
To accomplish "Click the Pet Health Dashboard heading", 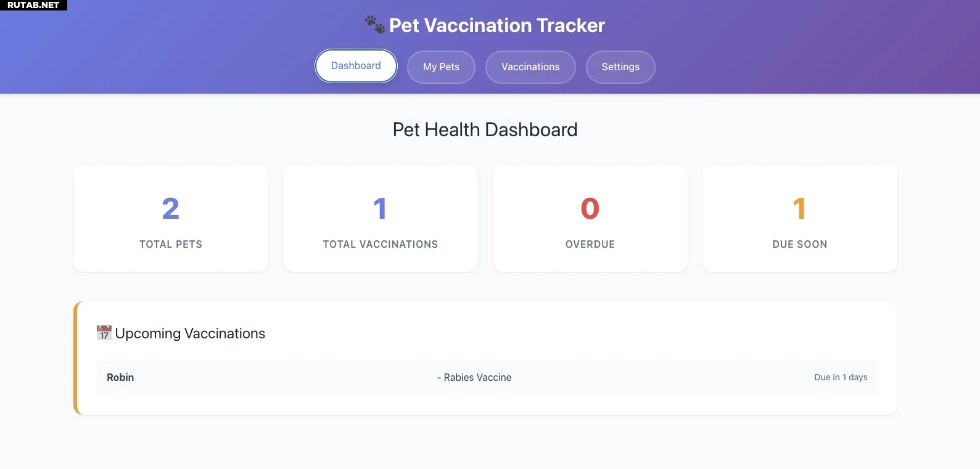I will [x=485, y=129].
